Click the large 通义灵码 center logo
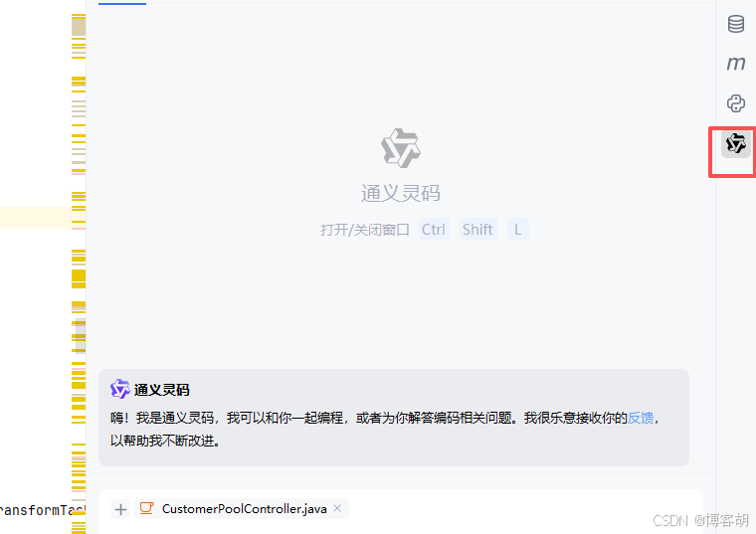Viewport: 756px width, 534px height. click(400, 148)
